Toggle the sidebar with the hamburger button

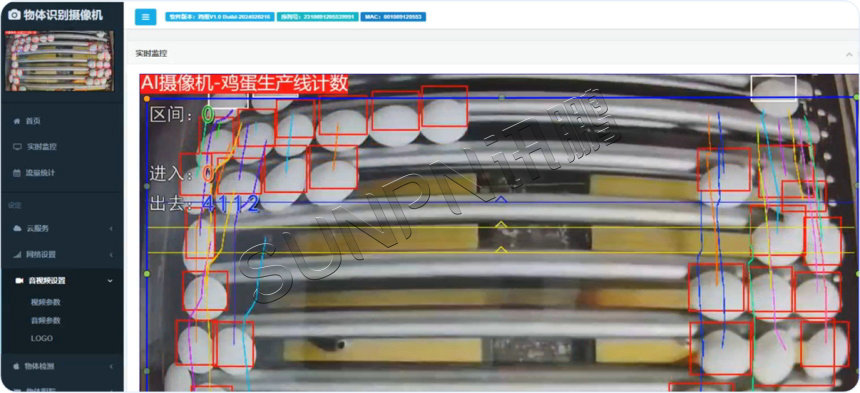(x=145, y=17)
